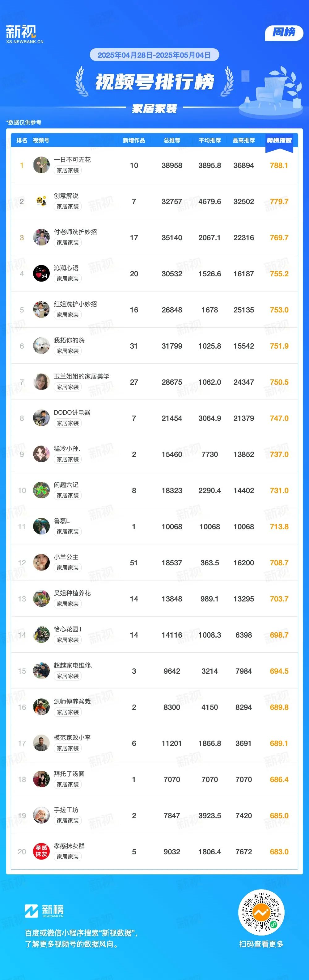
Task: Select the 小羊公主 row name
Action: [x=66, y=557]
